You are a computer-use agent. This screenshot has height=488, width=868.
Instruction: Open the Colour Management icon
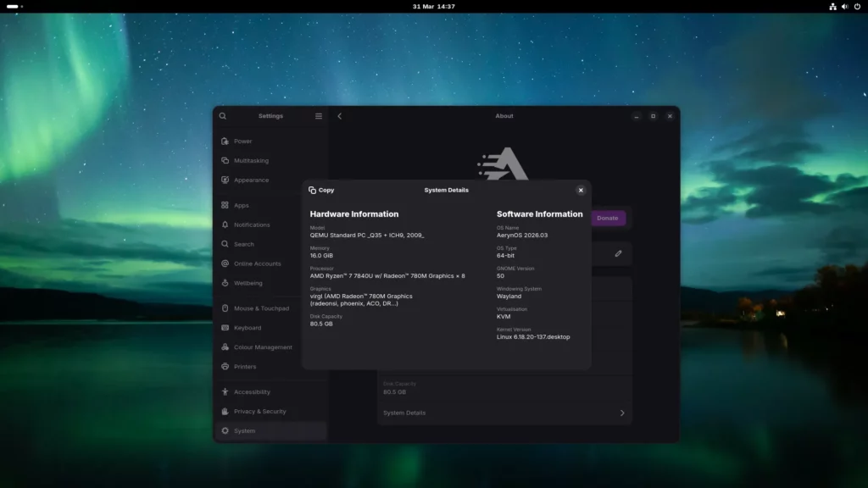223,347
